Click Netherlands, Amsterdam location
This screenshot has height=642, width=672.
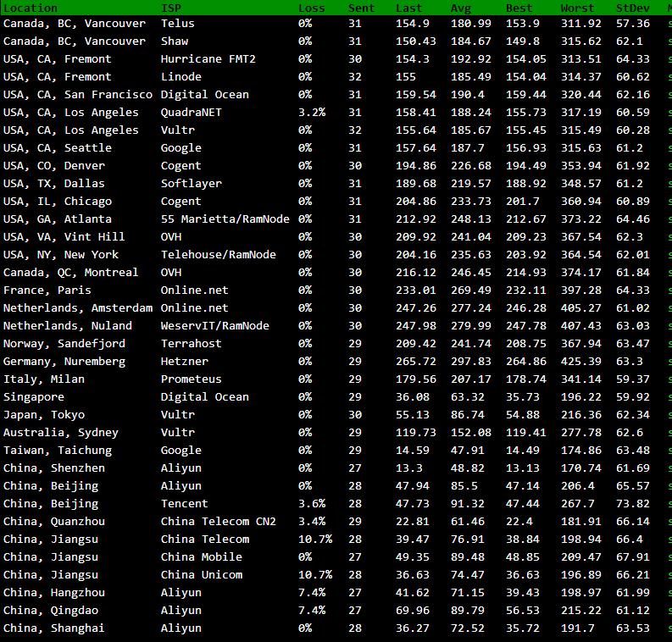[78, 307]
